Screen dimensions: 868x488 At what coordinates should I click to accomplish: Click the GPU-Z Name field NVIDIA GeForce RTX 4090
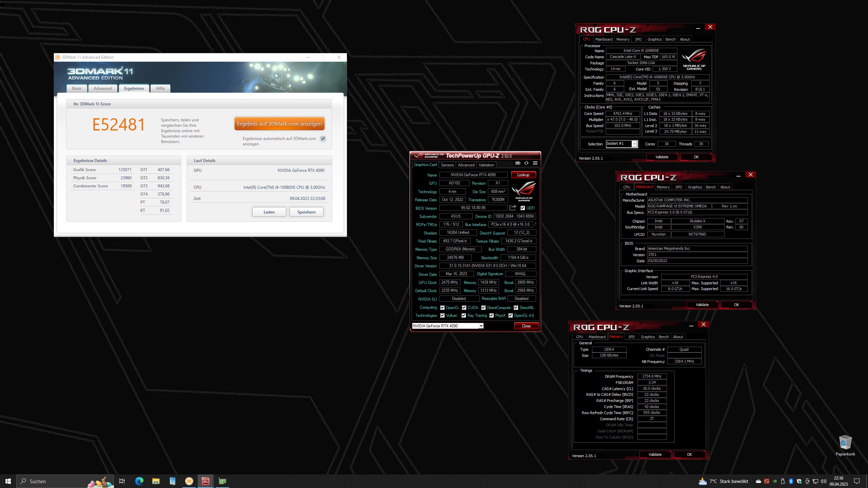pyautogui.click(x=473, y=175)
